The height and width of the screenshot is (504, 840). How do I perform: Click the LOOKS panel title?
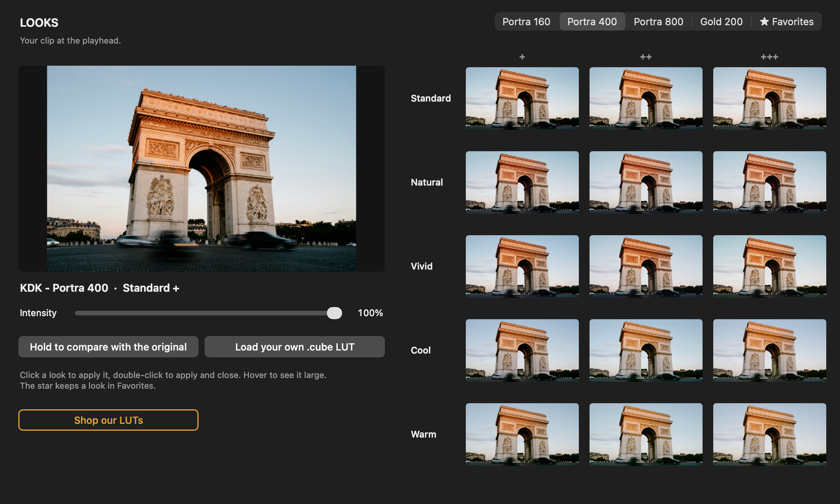[39, 23]
